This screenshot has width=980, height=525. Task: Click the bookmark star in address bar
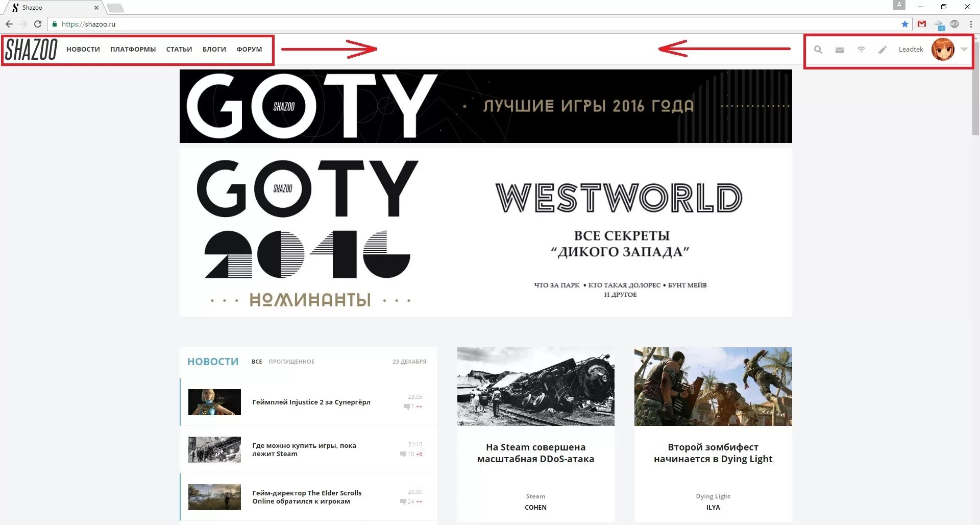point(905,24)
